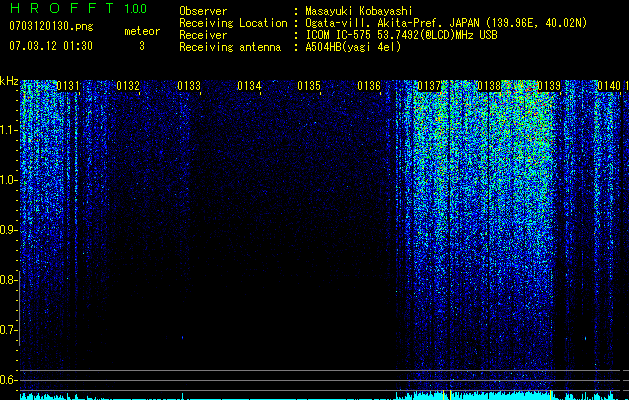
Task: Click the receiver value ICOM IC-575 53.7492 MHz
Action: pyautogui.click(x=401, y=35)
